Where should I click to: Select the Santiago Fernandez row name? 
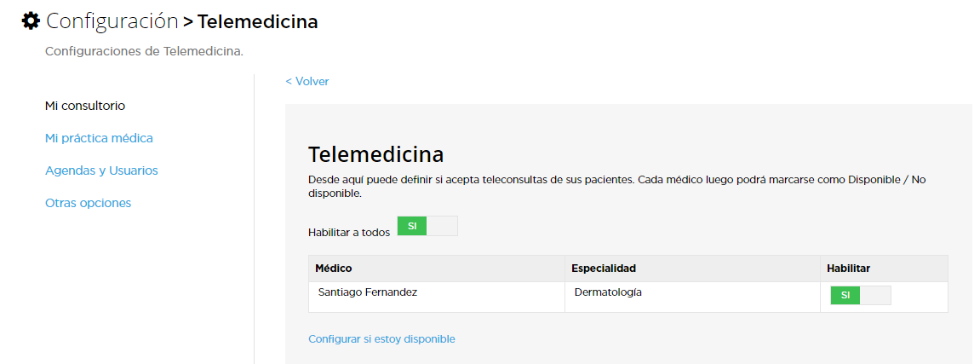click(368, 292)
